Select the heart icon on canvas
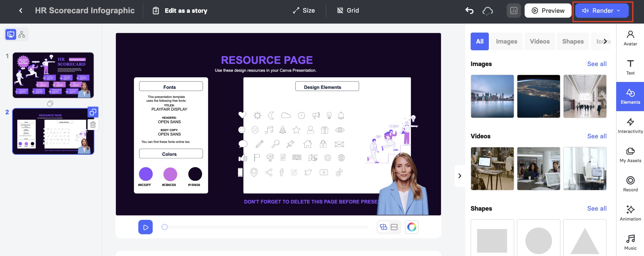The width and height of the screenshot is (644, 256). pyautogui.click(x=242, y=115)
